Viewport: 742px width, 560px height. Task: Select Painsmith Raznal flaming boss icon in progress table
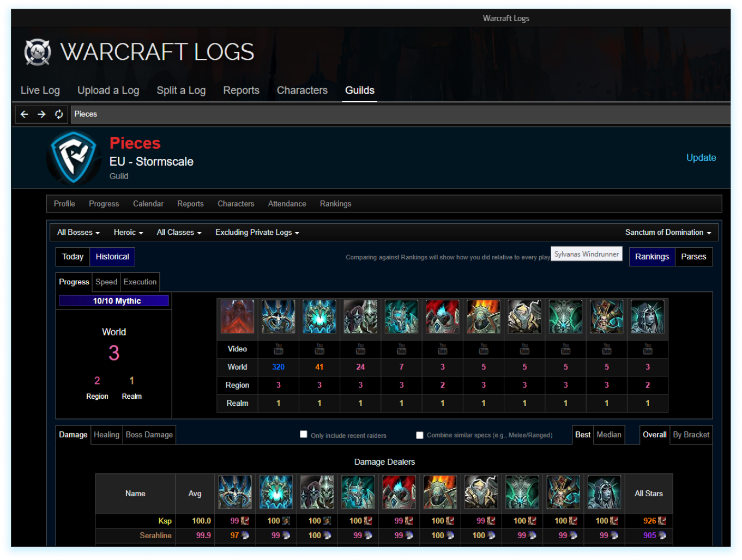[x=484, y=316]
